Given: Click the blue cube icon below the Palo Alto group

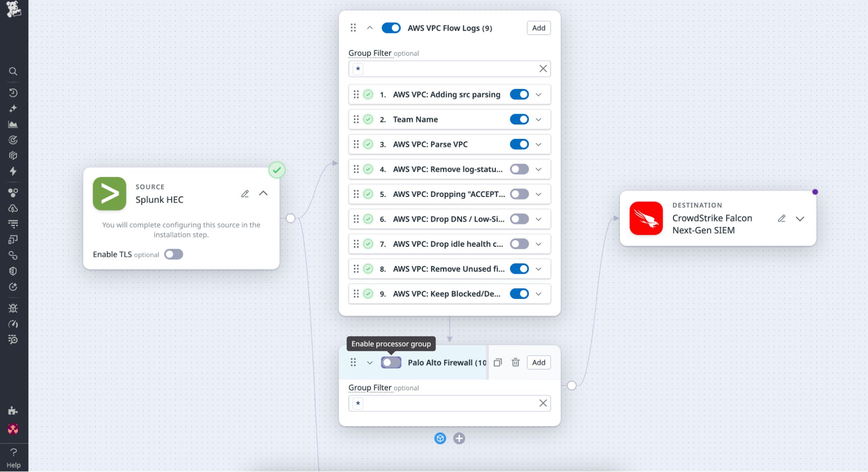Looking at the screenshot, I should pyautogui.click(x=440, y=439).
